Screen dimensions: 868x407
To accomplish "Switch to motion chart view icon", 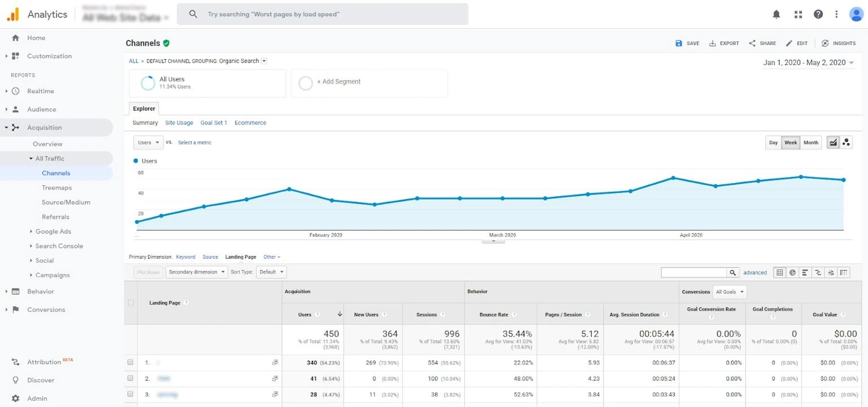I will [846, 143].
